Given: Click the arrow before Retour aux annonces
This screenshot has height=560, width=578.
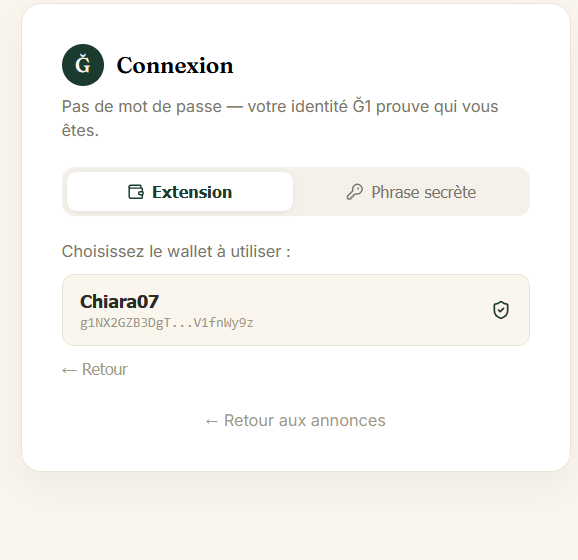Looking at the screenshot, I should 212,421.
